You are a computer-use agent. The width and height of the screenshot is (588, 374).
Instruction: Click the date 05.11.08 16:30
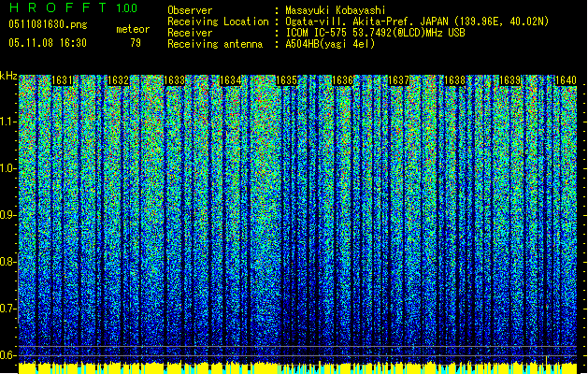tap(48, 43)
